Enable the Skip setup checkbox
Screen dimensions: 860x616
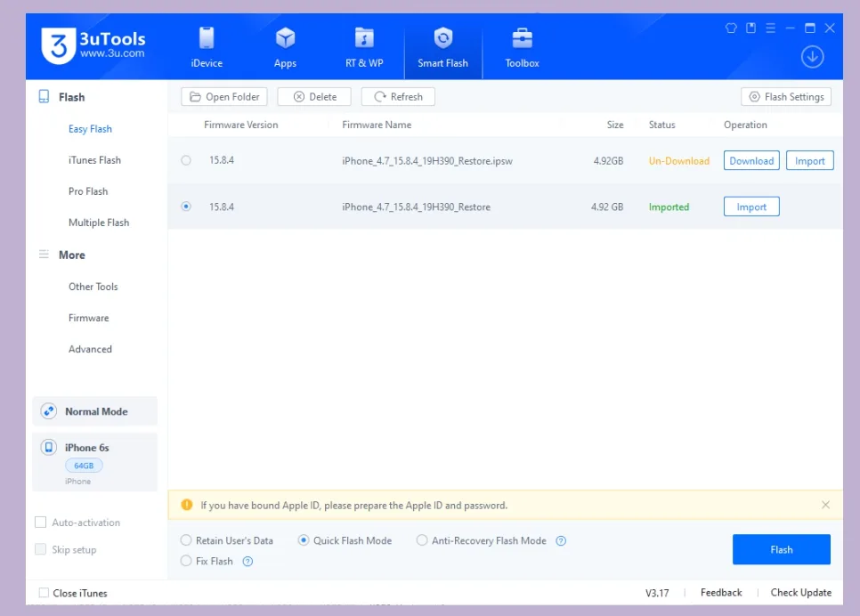pyautogui.click(x=41, y=549)
